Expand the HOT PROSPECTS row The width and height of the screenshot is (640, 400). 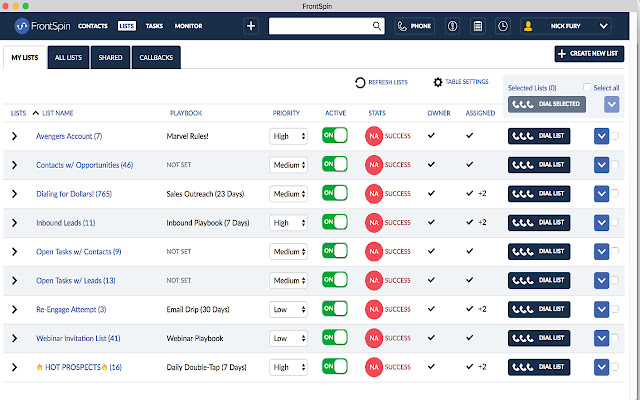click(x=15, y=367)
